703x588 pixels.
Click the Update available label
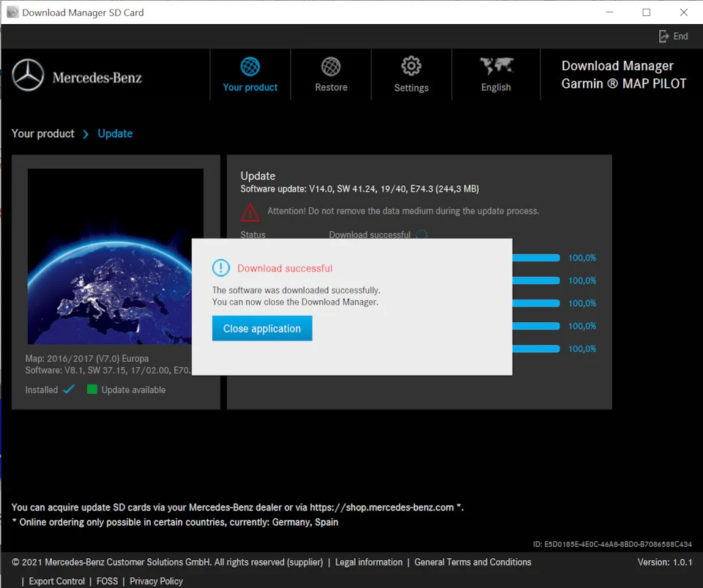click(133, 390)
